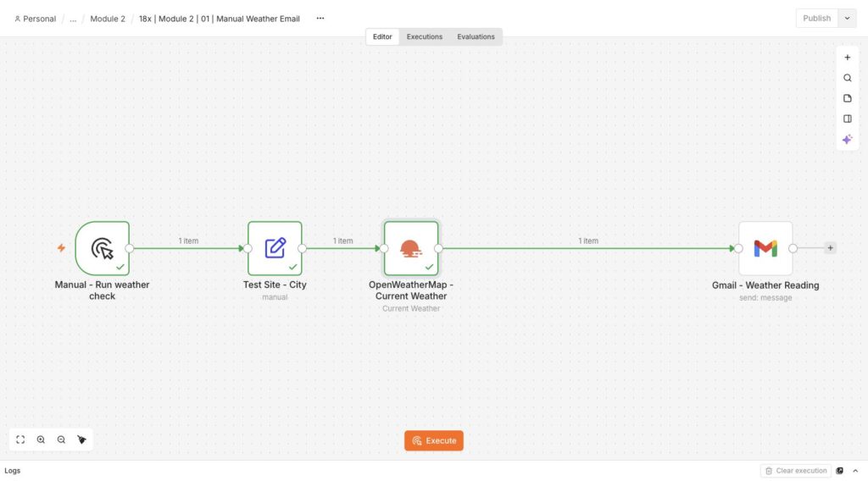Screen dimensions: 868x481
Task: Open the workflow more options ellipsis
Action: click(x=320, y=19)
